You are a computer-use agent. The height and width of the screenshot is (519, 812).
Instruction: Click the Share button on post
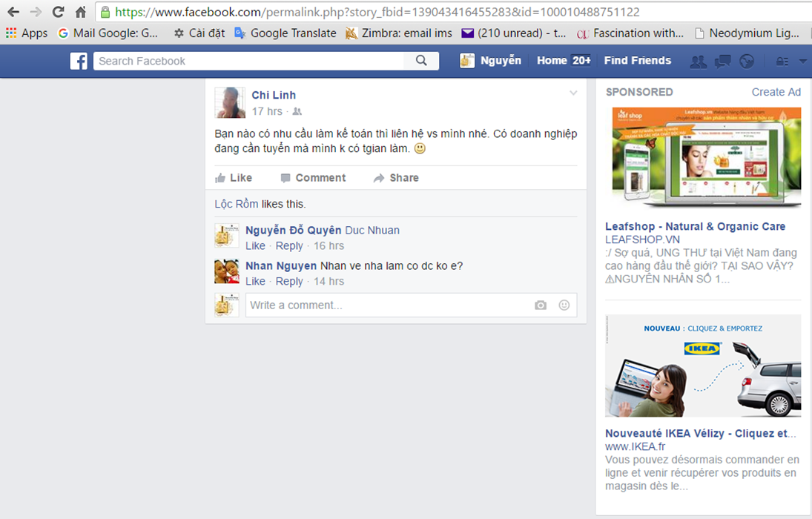pyautogui.click(x=396, y=178)
